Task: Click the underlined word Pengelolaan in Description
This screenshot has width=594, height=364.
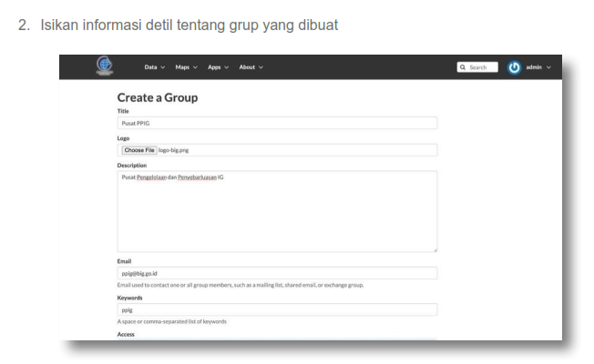Action: pos(153,177)
